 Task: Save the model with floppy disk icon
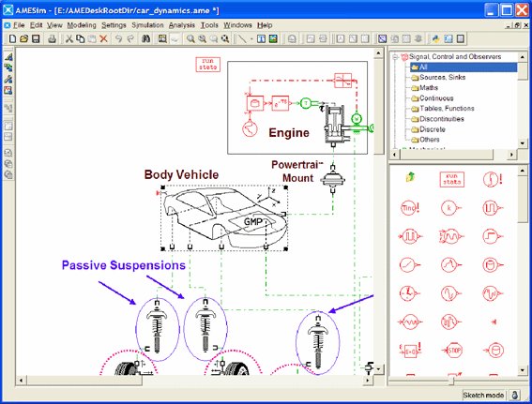[x=36, y=39]
